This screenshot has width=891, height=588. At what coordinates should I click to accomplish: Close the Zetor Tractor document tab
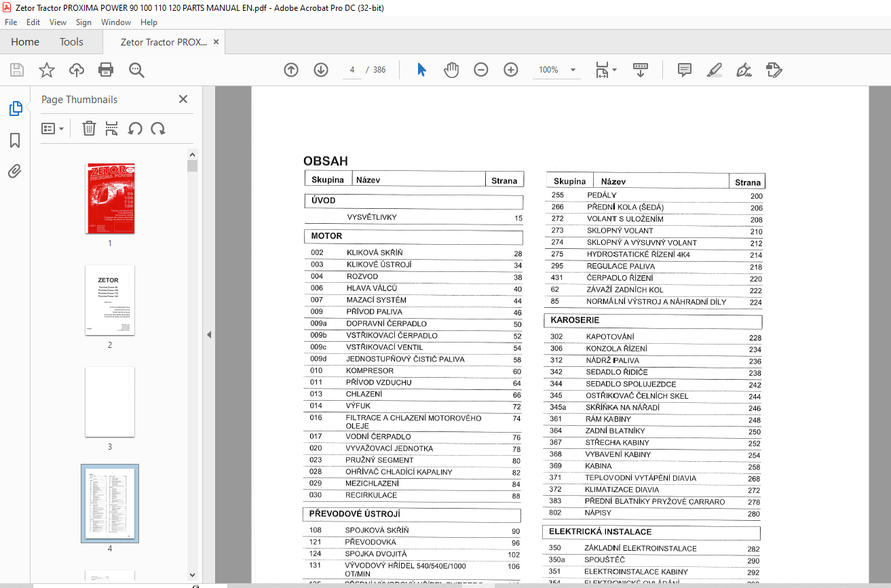tap(216, 42)
